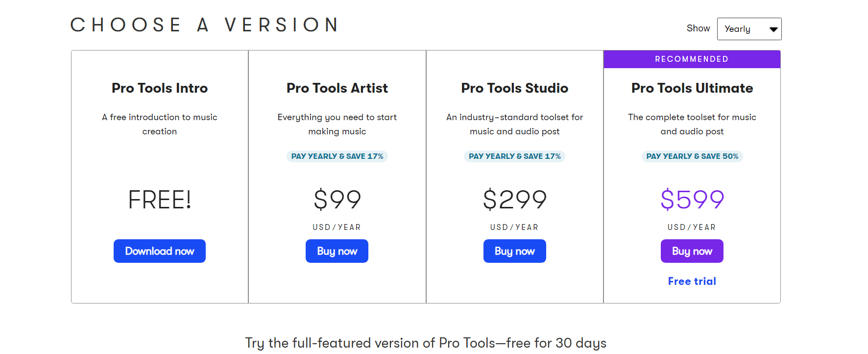Image resolution: width=868 pixels, height=354 pixels.
Task: Select the Pro Tools Artist heading
Action: (x=337, y=88)
